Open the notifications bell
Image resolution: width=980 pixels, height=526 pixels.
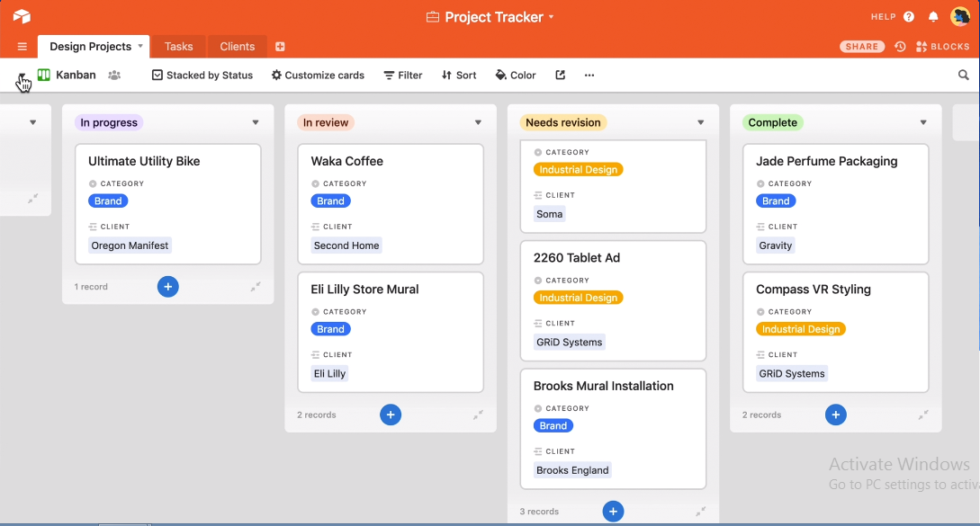933,16
